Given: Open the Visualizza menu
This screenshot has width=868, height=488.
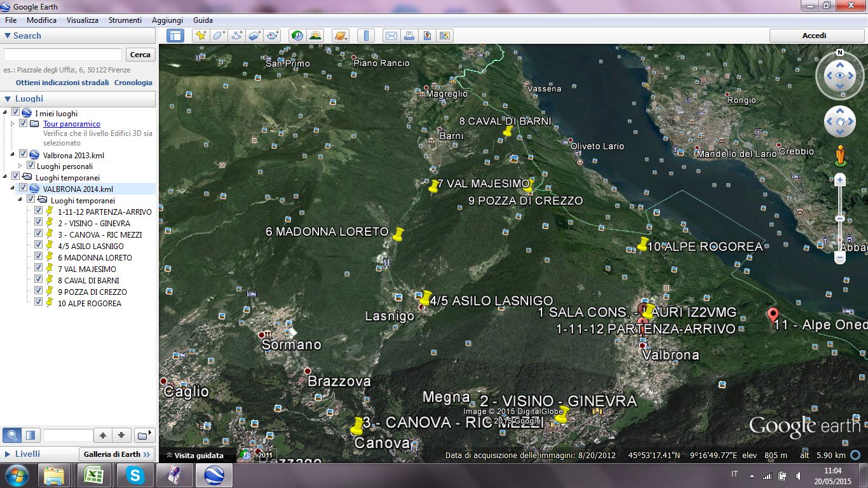Looking at the screenshot, I should tap(83, 20).
